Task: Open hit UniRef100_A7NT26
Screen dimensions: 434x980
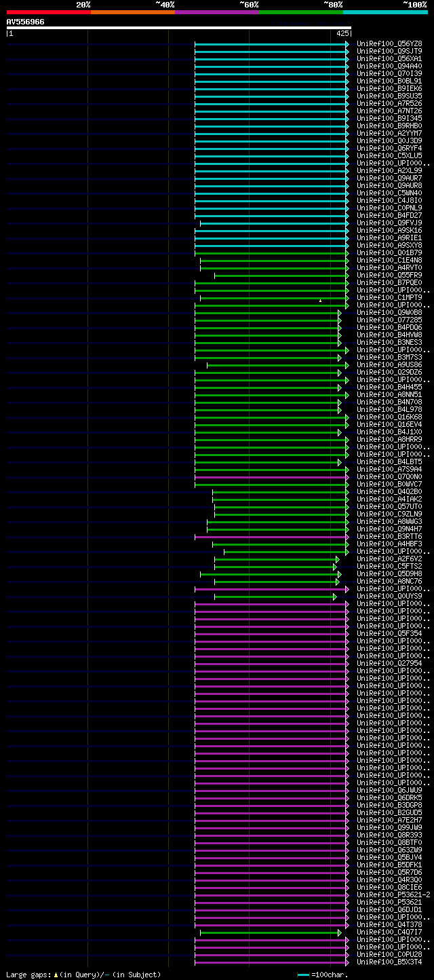Action: [389, 111]
